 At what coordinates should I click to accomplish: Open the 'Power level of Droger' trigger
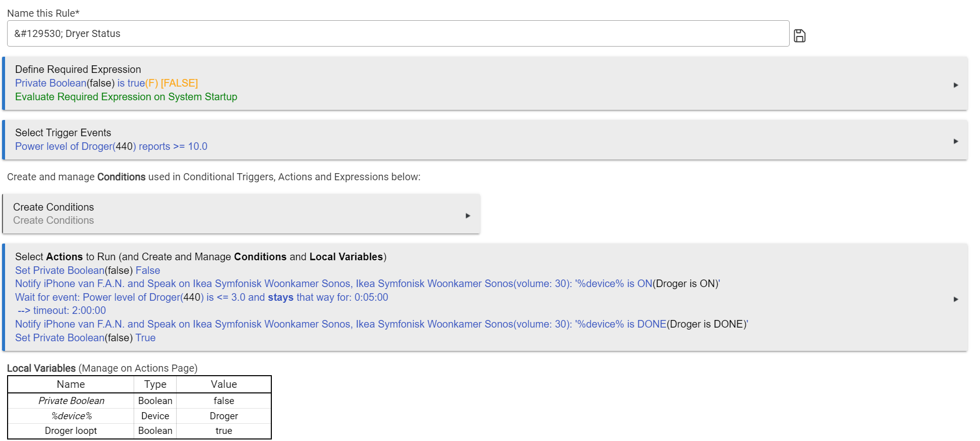111,146
